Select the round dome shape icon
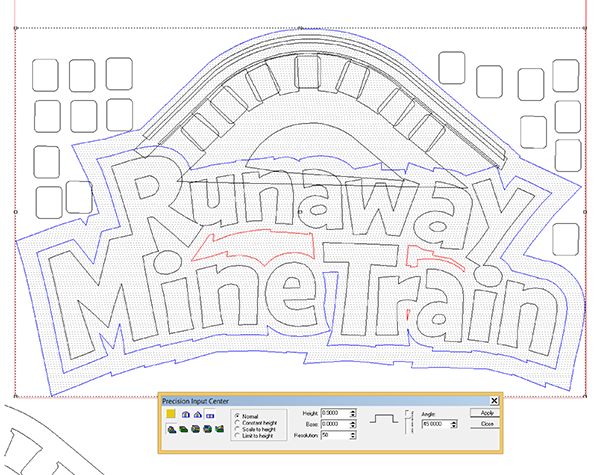 point(186,415)
